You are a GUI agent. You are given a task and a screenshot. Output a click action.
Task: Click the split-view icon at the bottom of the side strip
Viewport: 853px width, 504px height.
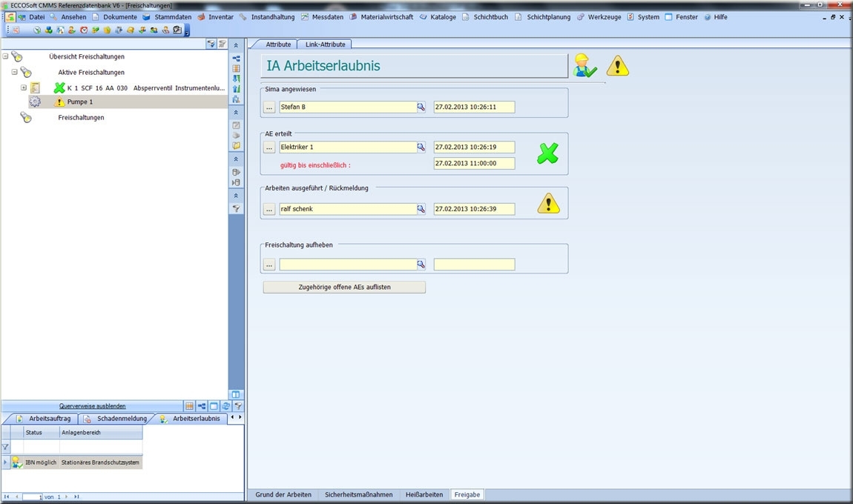click(x=236, y=395)
